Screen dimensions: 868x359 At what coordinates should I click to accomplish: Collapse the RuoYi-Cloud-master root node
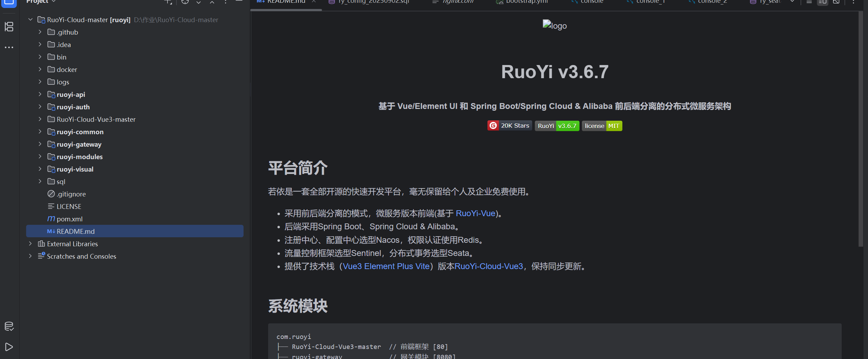(x=30, y=20)
